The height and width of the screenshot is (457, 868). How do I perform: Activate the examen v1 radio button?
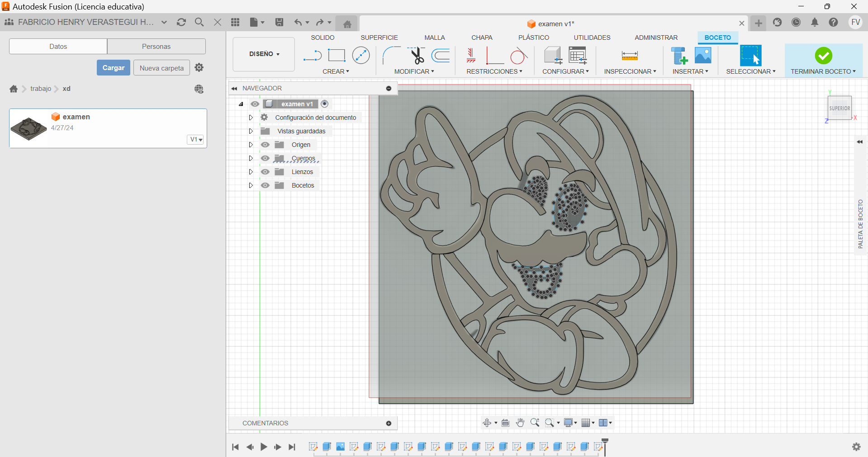(x=324, y=104)
